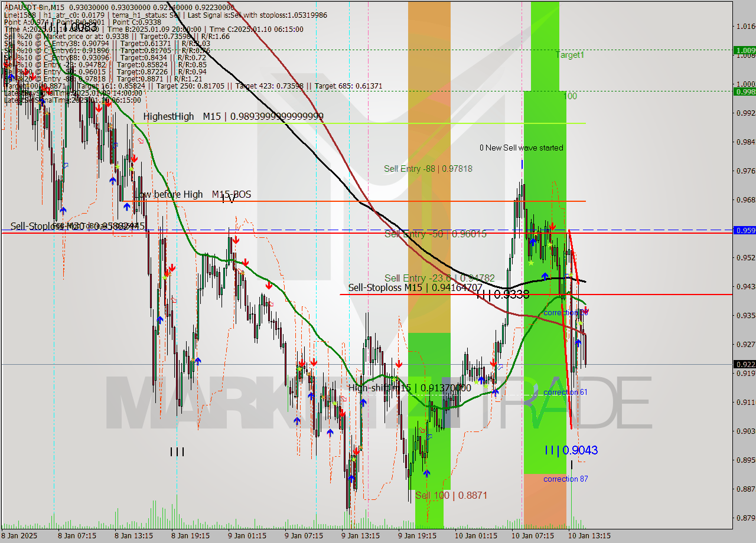Click the 'Sell-Stoploss M15 | 0.94164707' label
The width and height of the screenshot is (756, 543).
click(415, 288)
